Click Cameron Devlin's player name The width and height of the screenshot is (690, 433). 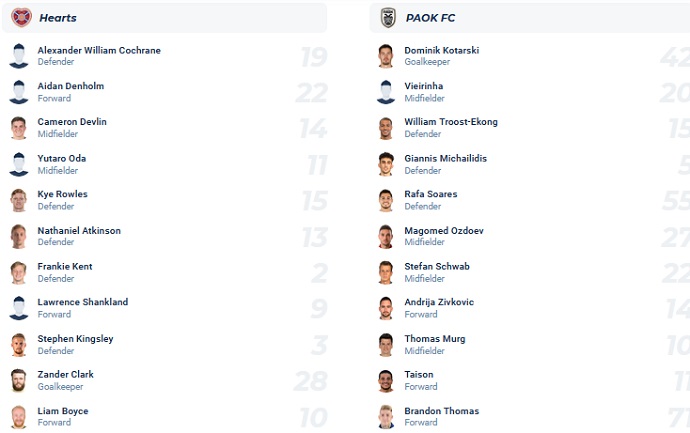point(72,122)
